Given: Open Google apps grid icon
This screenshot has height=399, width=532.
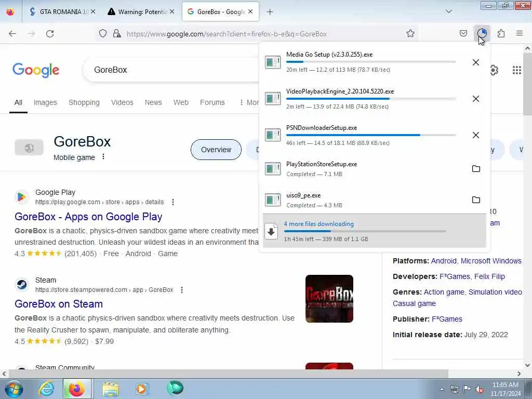Looking at the screenshot, I should click(517, 70).
